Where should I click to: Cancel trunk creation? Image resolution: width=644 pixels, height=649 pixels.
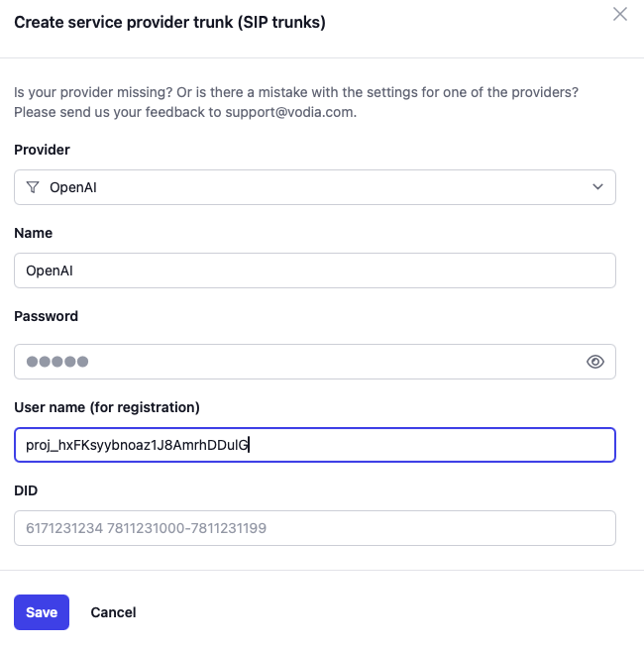coord(113,612)
